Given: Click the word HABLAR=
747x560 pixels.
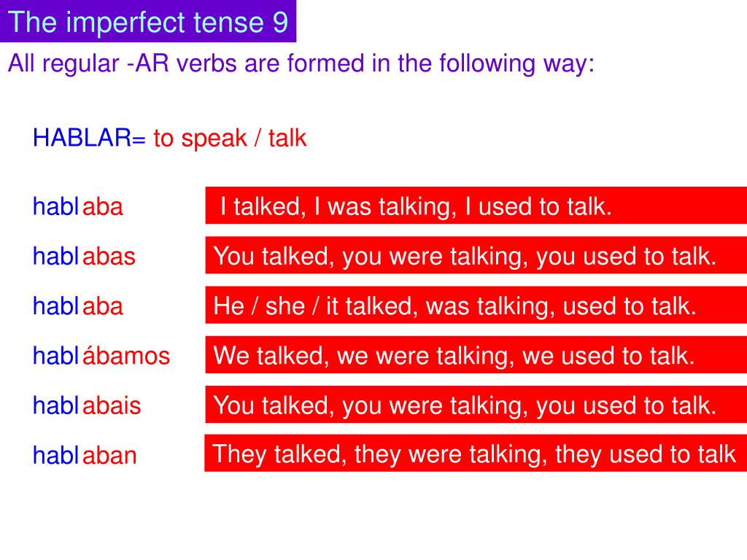Looking at the screenshot, I should (x=89, y=138).
